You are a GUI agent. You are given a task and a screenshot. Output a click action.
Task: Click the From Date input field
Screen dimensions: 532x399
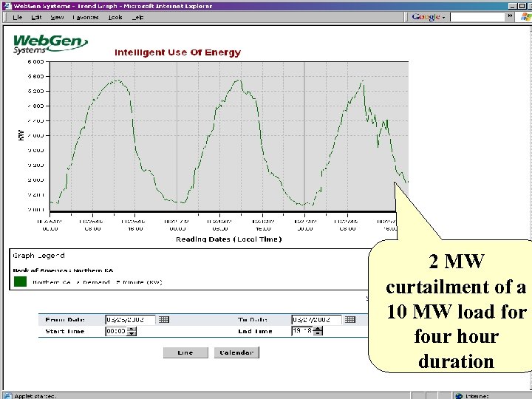tap(131, 320)
